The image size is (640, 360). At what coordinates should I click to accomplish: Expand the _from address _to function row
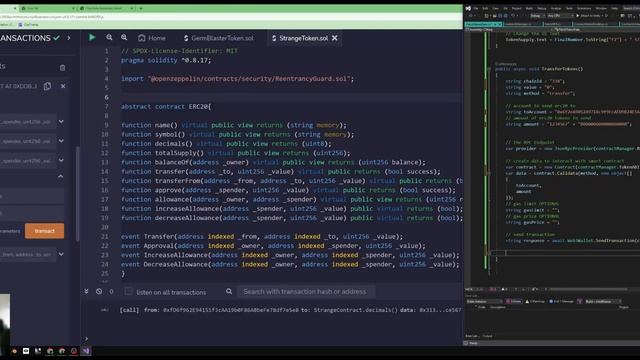coord(61,254)
